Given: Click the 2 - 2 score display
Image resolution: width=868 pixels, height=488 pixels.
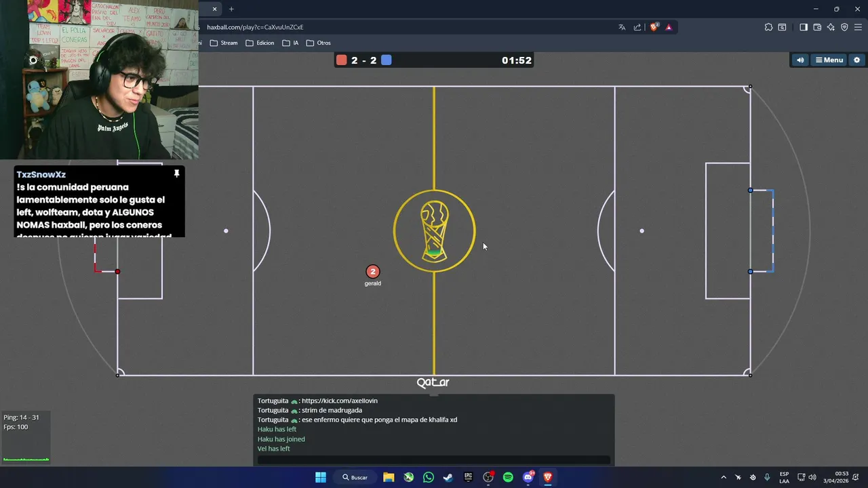Looking at the screenshot, I should point(364,60).
